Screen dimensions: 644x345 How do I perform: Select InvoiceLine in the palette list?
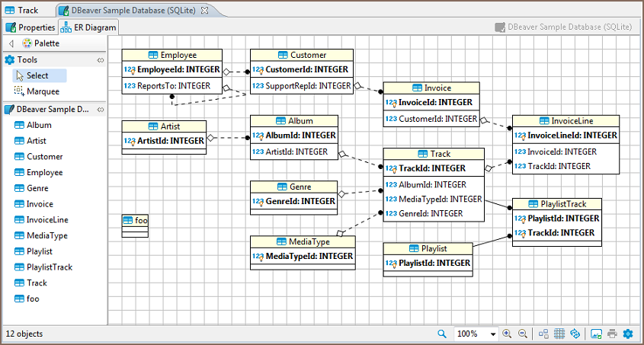46,220
